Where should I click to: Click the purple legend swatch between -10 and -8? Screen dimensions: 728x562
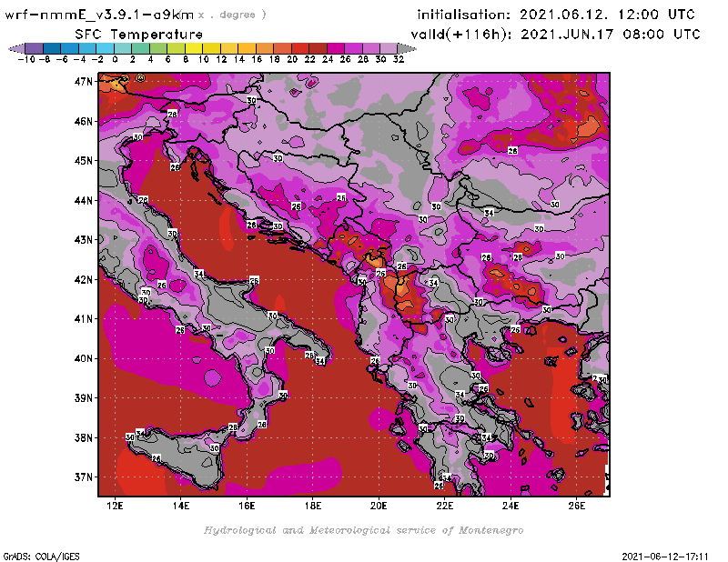(35, 48)
